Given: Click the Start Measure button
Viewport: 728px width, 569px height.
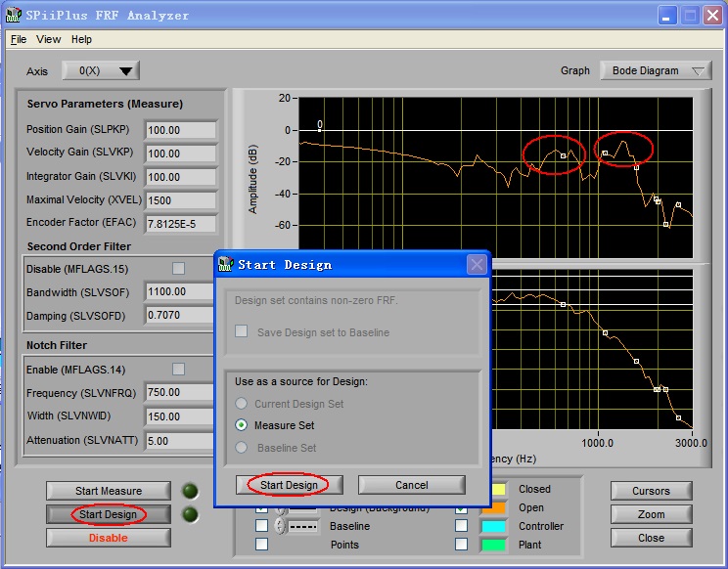Looking at the screenshot, I should click(109, 491).
